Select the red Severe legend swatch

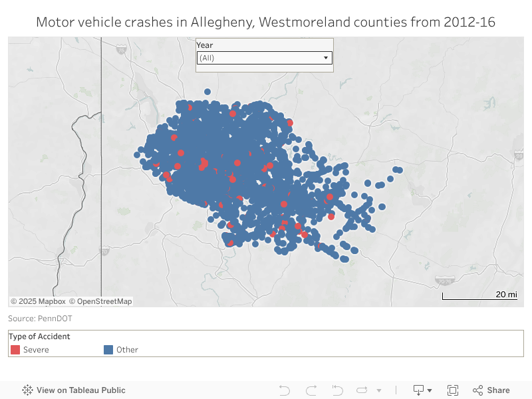pos(15,350)
